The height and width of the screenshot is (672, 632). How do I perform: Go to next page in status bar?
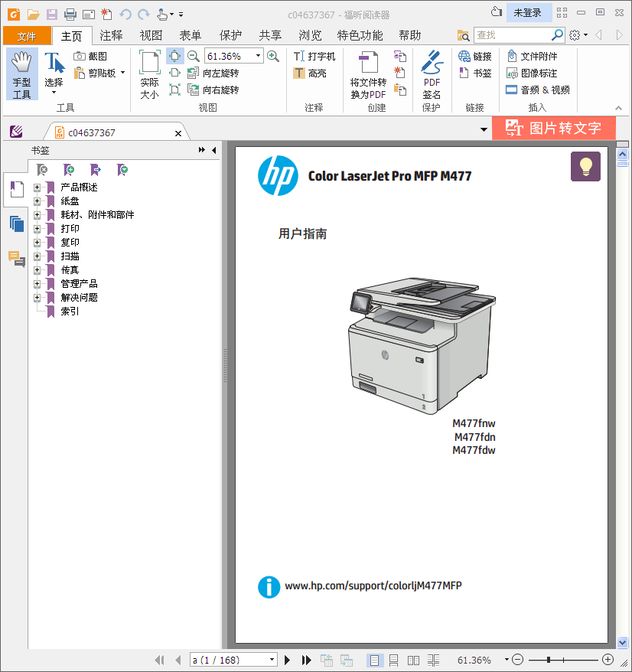(287, 660)
